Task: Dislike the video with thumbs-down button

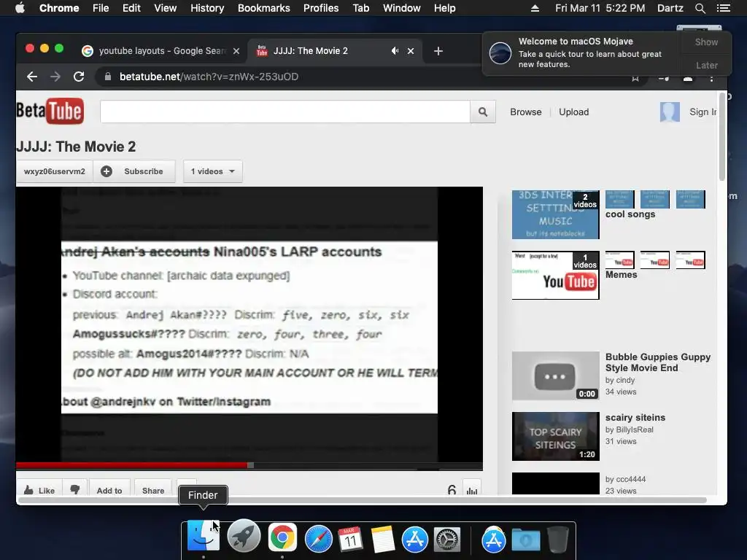Action: click(x=75, y=489)
